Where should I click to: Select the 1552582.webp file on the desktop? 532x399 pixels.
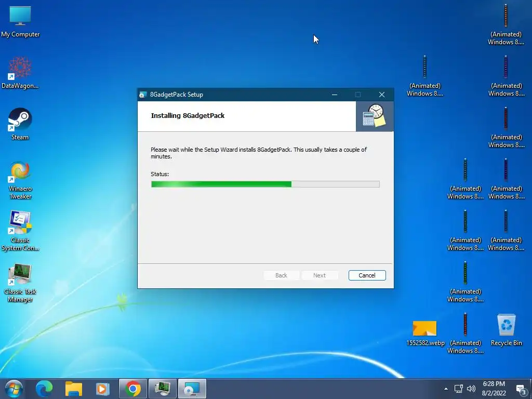point(425,332)
